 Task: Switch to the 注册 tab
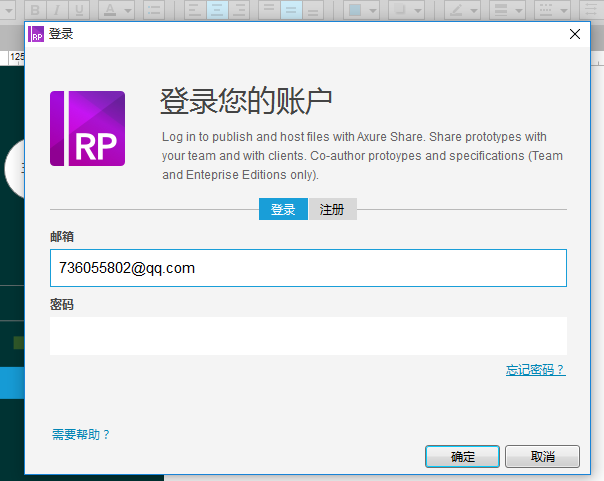332,209
